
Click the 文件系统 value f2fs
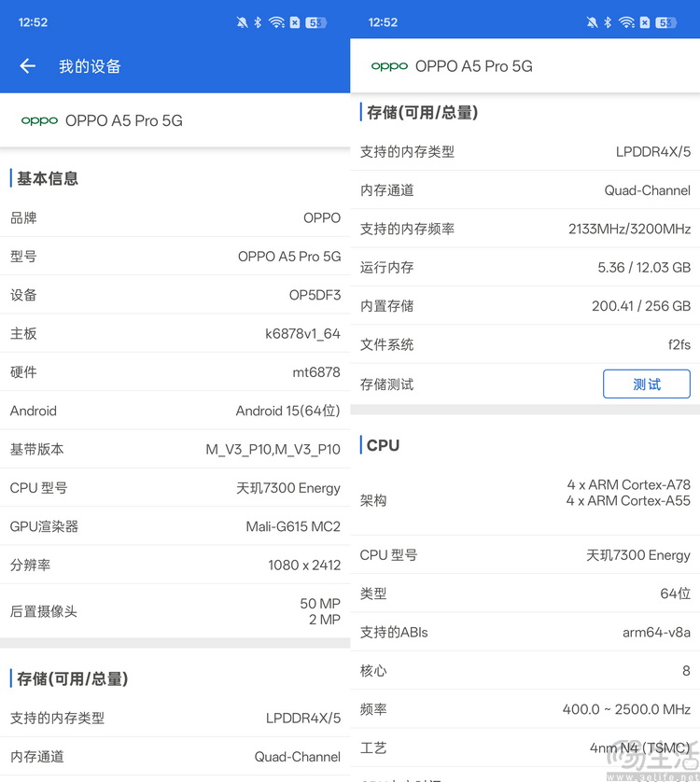coord(679,344)
